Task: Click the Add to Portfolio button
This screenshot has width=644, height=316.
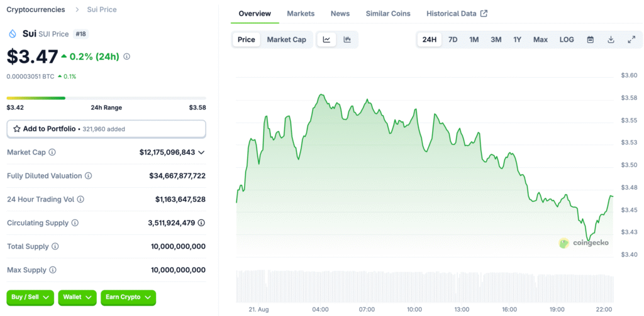Action: pyautogui.click(x=106, y=129)
